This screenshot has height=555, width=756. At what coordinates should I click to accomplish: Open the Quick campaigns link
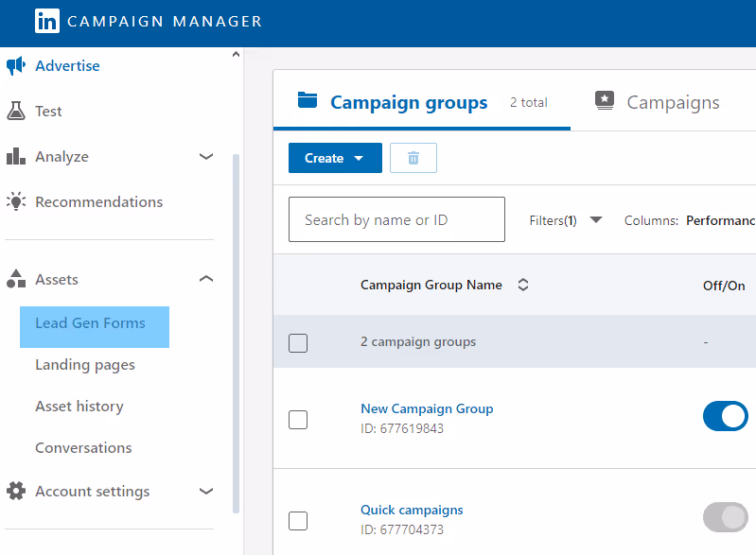tap(412, 510)
